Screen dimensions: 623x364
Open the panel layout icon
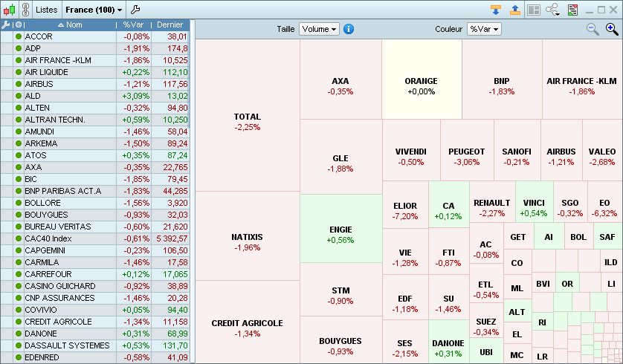pyautogui.click(x=533, y=10)
